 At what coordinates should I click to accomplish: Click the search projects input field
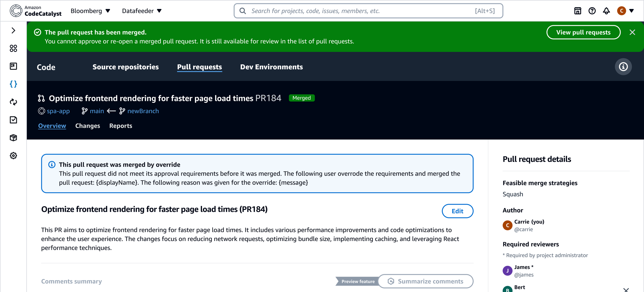pyautogui.click(x=361, y=11)
